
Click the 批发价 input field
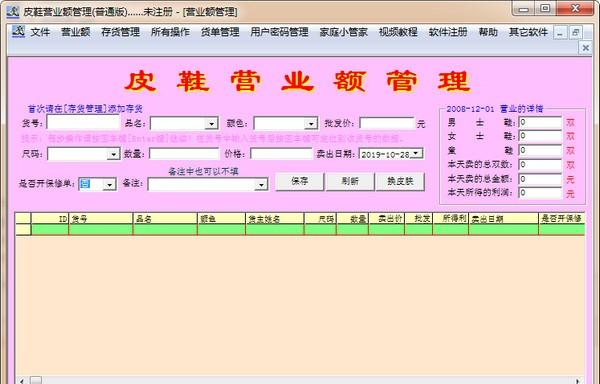(x=387, y=124)
